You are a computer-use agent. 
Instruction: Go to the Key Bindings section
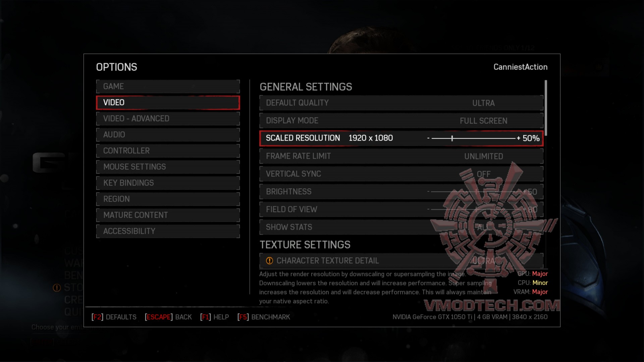168,183
